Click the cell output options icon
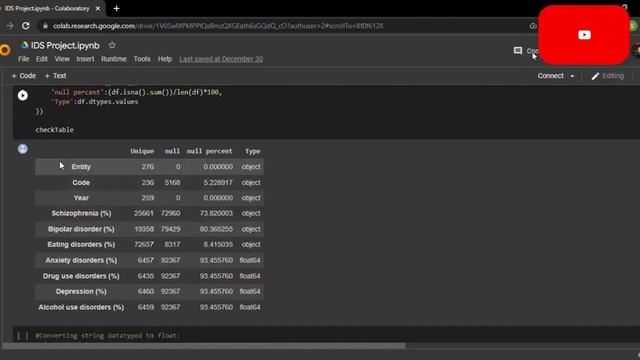 coord(23,149)
